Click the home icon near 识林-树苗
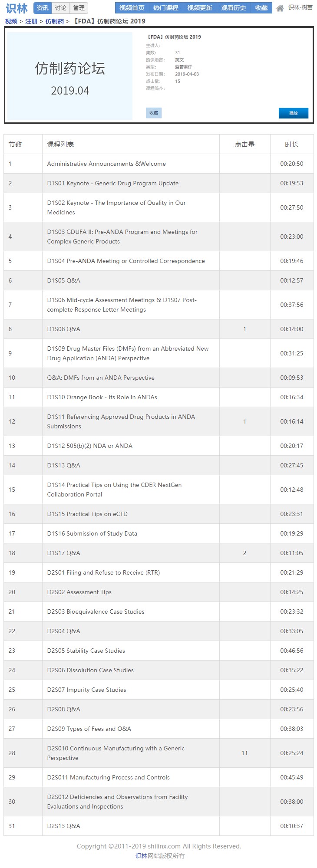This screenshot has height=868, width=317. (x=280, y=8)
